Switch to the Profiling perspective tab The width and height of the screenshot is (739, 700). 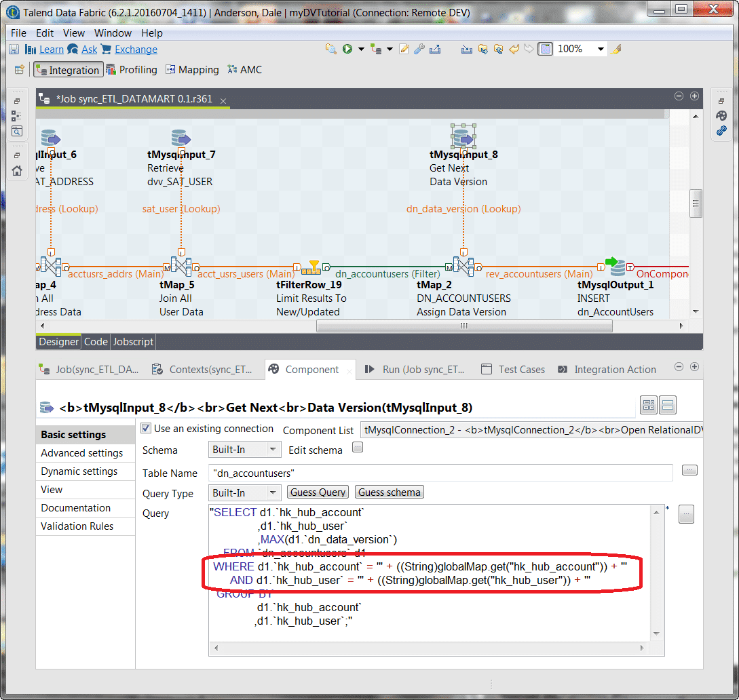pyautogui.click(x=132, y=69)
